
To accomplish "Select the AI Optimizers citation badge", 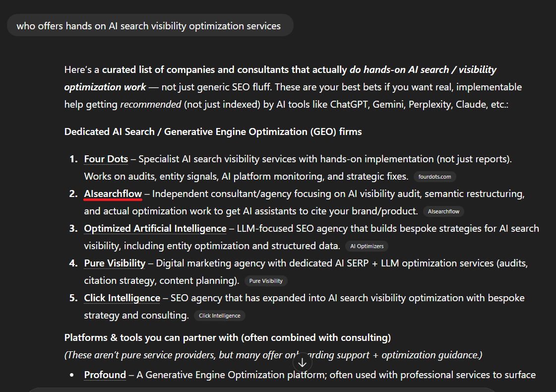I will coord(367,246).
